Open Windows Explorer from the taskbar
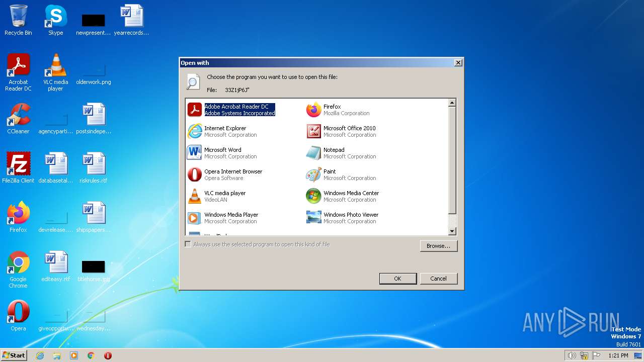 pos(57,355)
